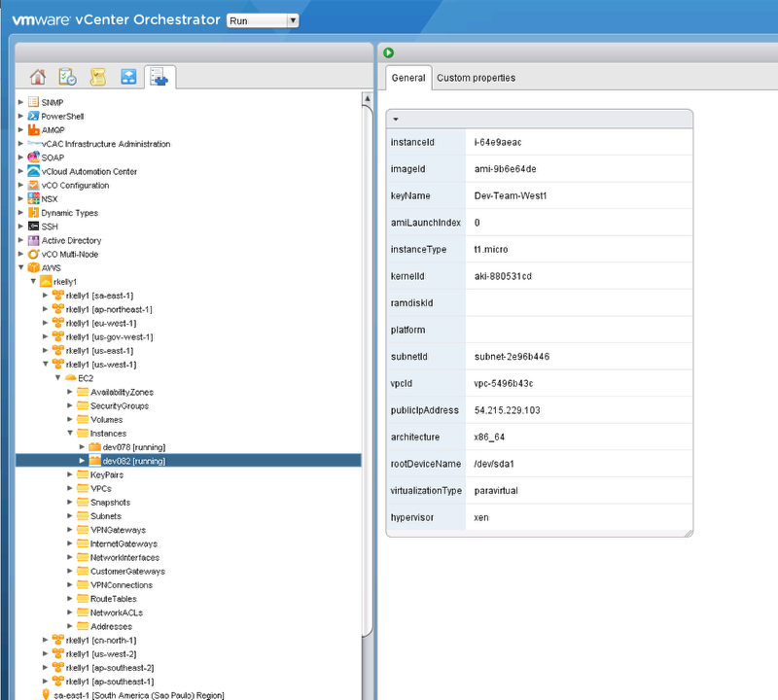Expand the vCAC Infrastructure Administration node
The height and width of the screenshot is (700, 778).
tap(20, 144)
